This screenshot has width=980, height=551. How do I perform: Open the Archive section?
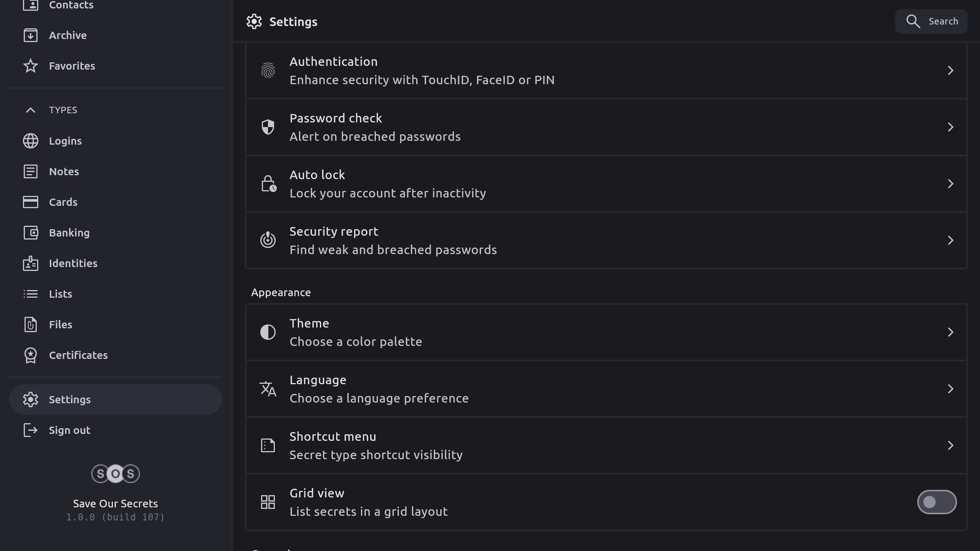pos(68,35)
